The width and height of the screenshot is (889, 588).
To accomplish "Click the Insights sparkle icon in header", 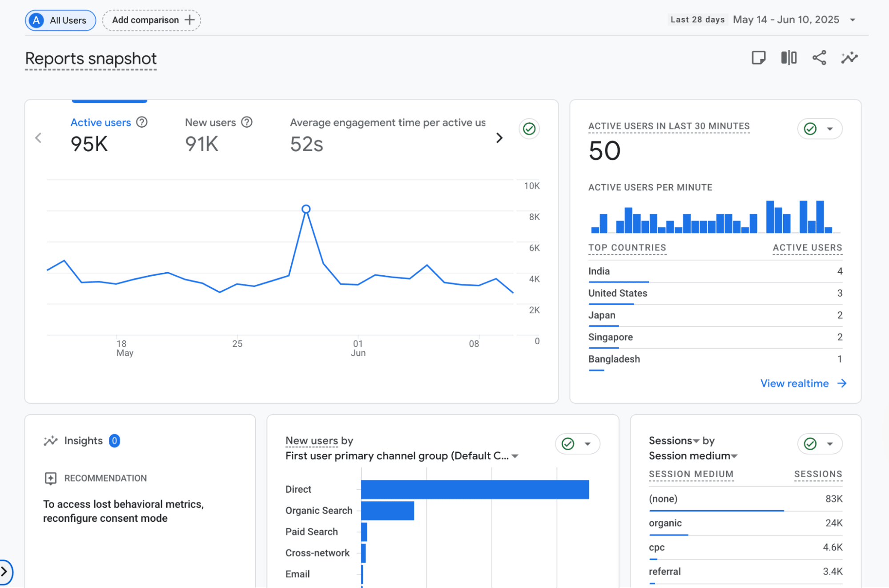I will coord(849,58).
